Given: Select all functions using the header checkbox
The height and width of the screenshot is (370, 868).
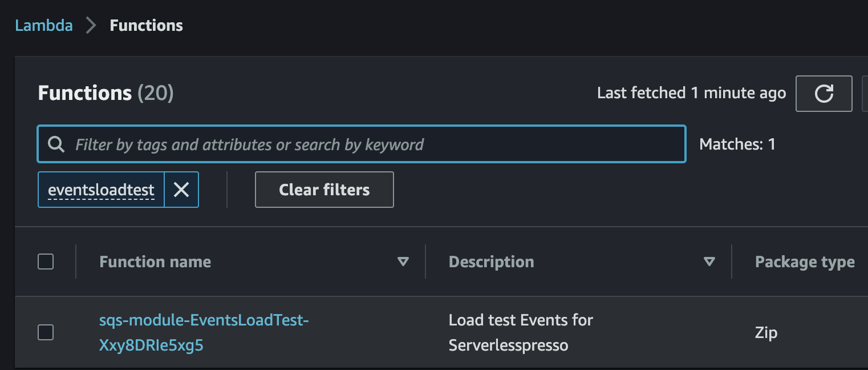Looking at the screenshot, I should coord(46,262).
